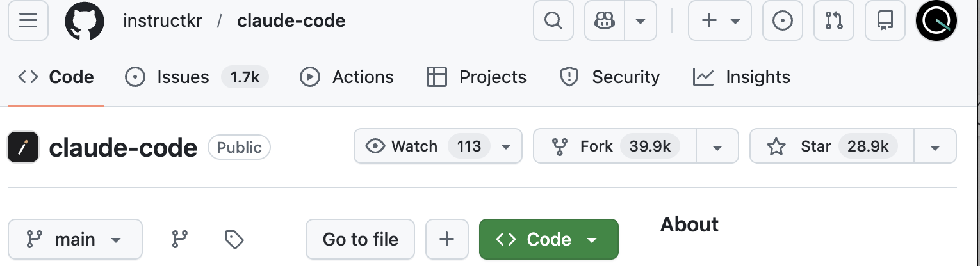Image resolution: width=980 pixels, height=266 pixels.
Task: View branches via the branch icon
Action: 180,240
